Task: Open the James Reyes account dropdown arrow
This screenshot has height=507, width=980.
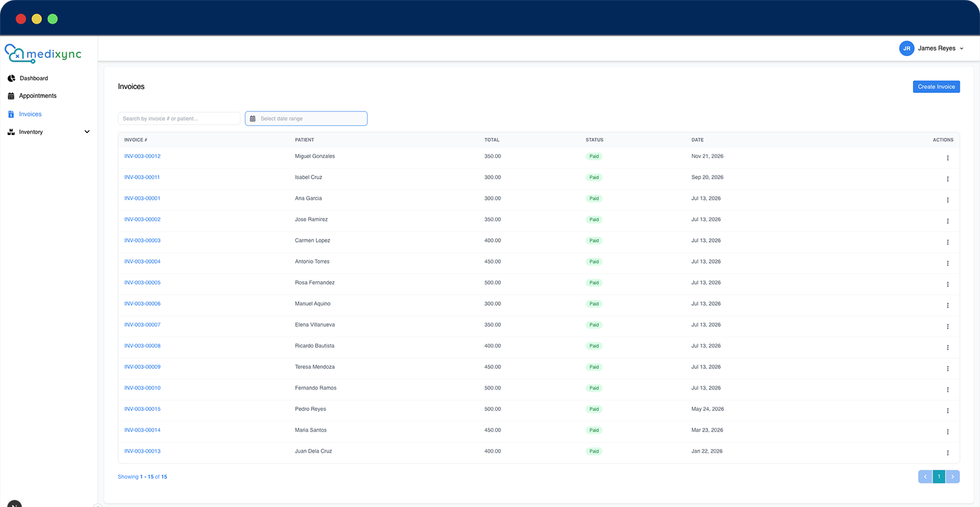Action: pyautogui.click(x=961, y=48)
